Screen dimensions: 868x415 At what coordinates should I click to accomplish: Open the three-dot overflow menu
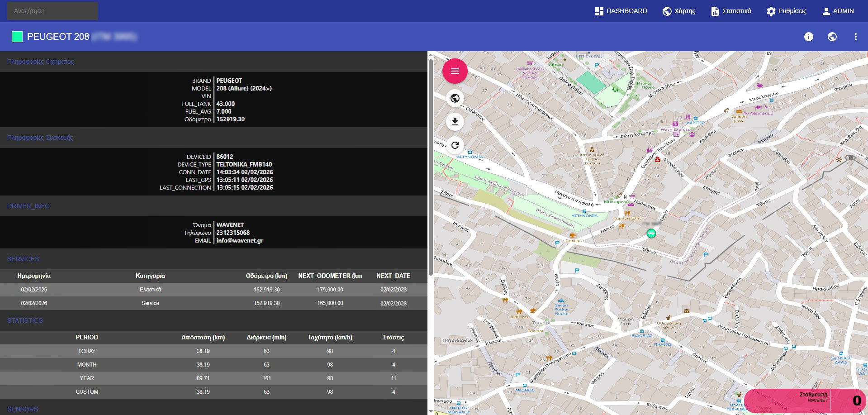coord(856,37)
